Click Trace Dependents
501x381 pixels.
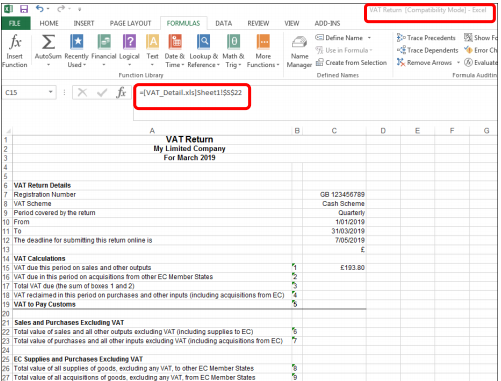tap(427, 50)
